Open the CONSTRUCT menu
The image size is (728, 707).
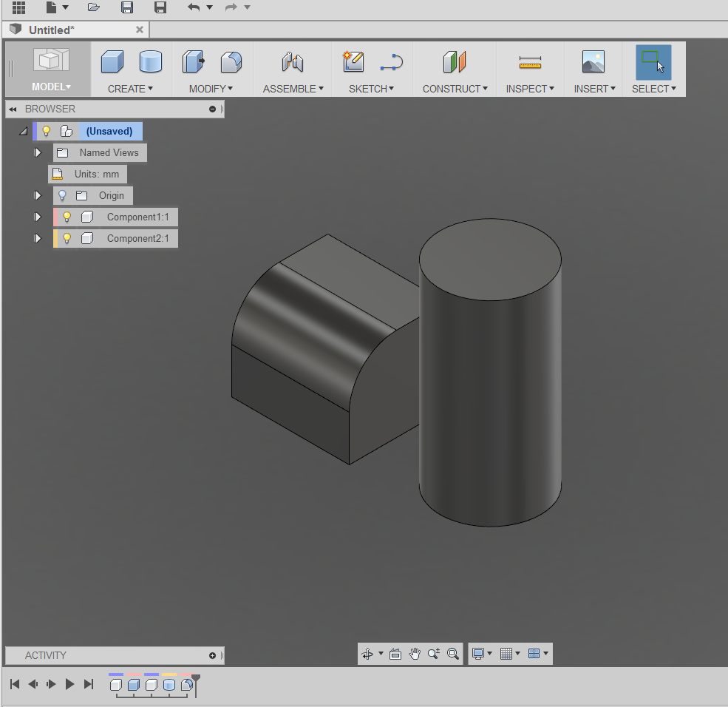[x=455, y=89]
